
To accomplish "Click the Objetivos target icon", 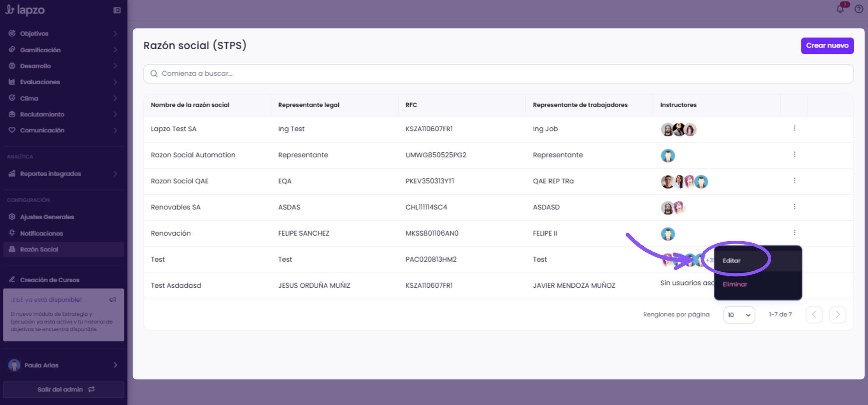I will coord(12,33).
